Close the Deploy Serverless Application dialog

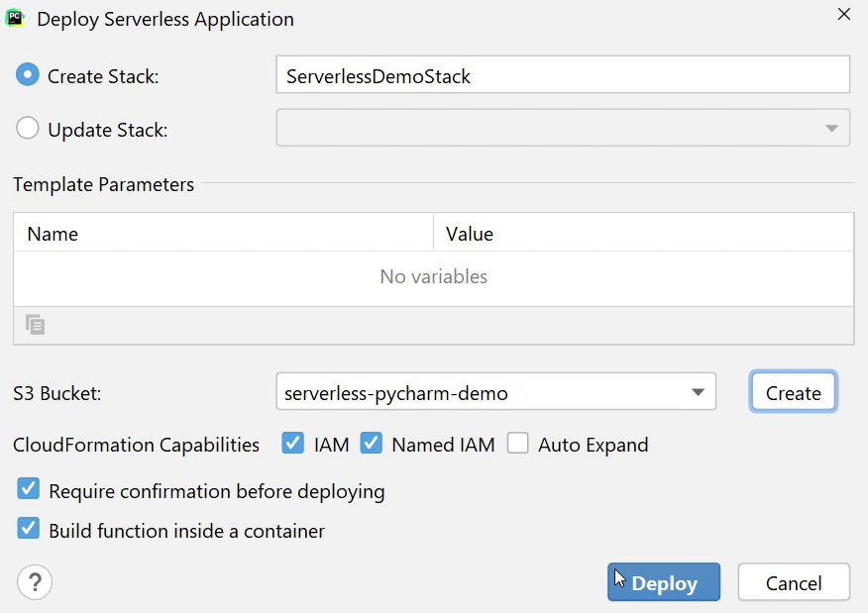coord(844,15)
